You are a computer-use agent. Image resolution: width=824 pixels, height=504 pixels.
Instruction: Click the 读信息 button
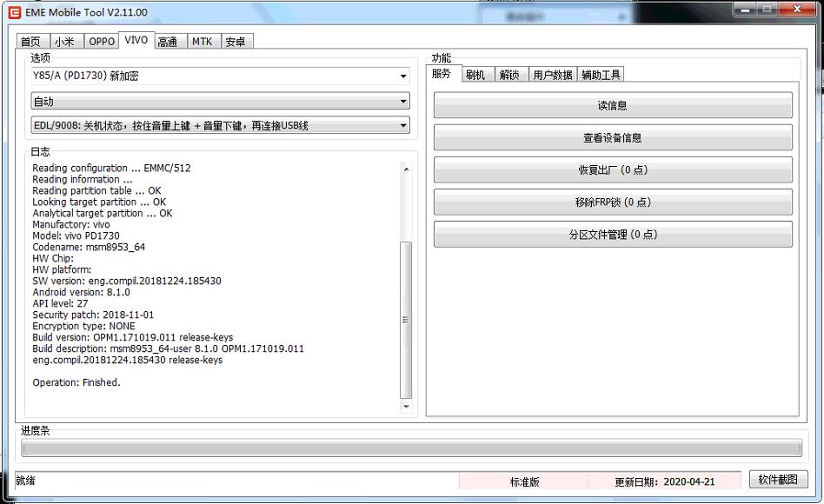[613, 106]
